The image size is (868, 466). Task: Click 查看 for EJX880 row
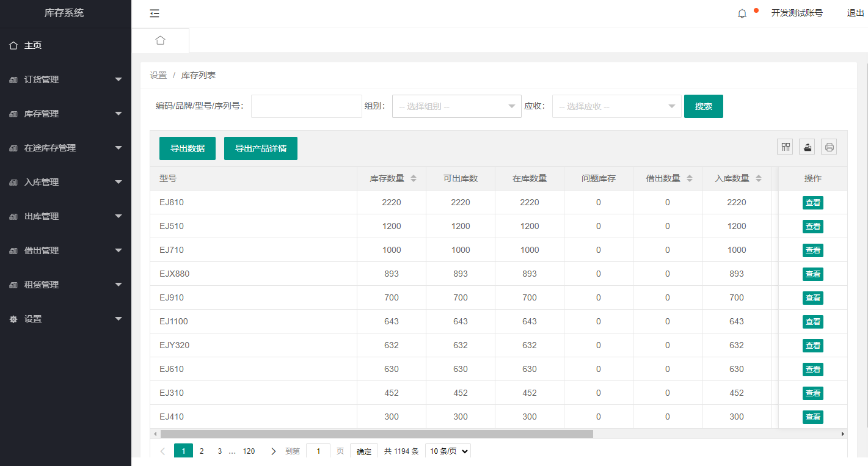(x=813, y=274)
